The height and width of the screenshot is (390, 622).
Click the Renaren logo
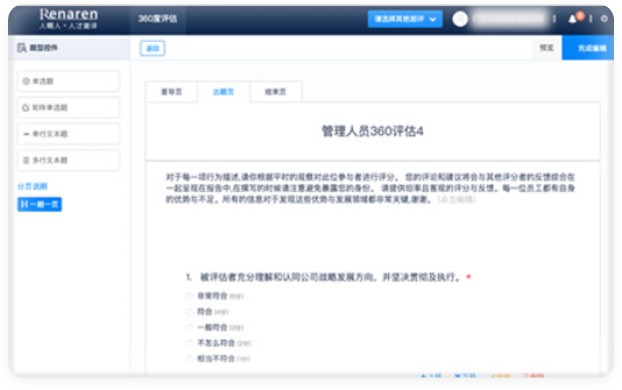[x=68, y=19]
